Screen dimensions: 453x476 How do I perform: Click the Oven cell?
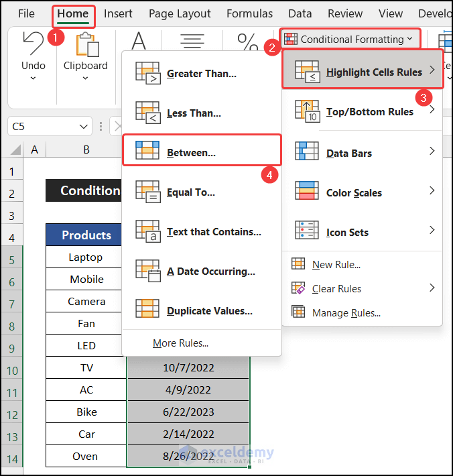click(x=86, y=457)
